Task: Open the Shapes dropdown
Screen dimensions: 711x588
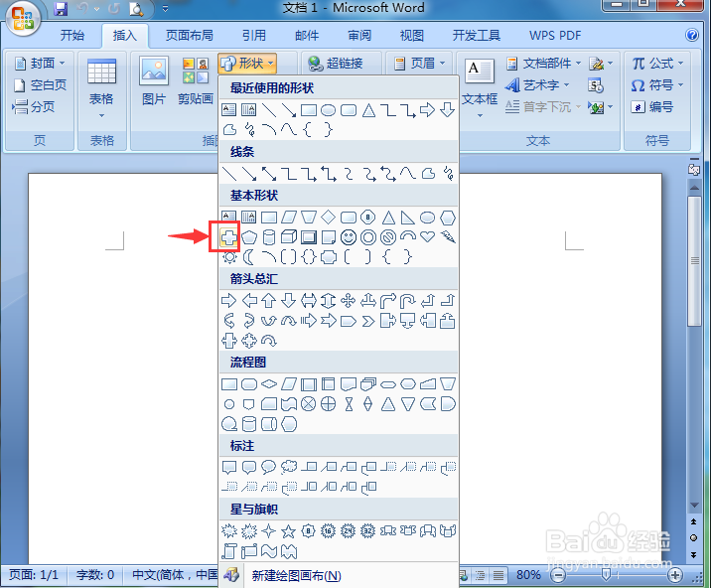Action: pos(247,63)
